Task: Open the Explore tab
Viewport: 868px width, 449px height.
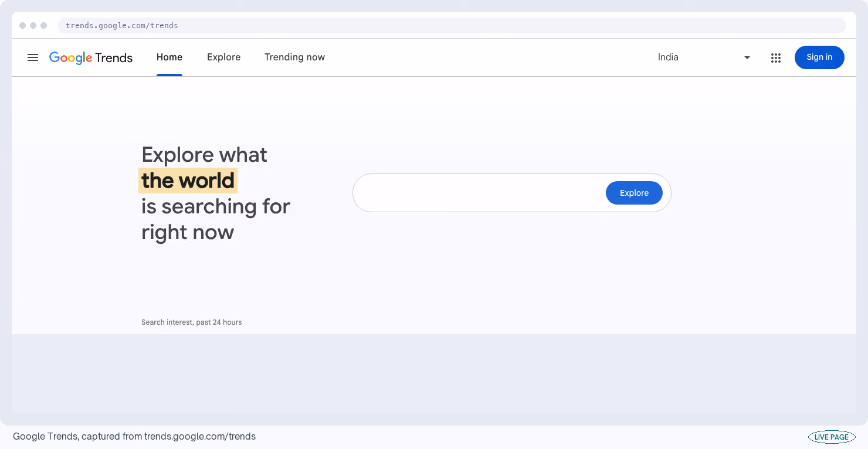Action: tap(224, 57)
